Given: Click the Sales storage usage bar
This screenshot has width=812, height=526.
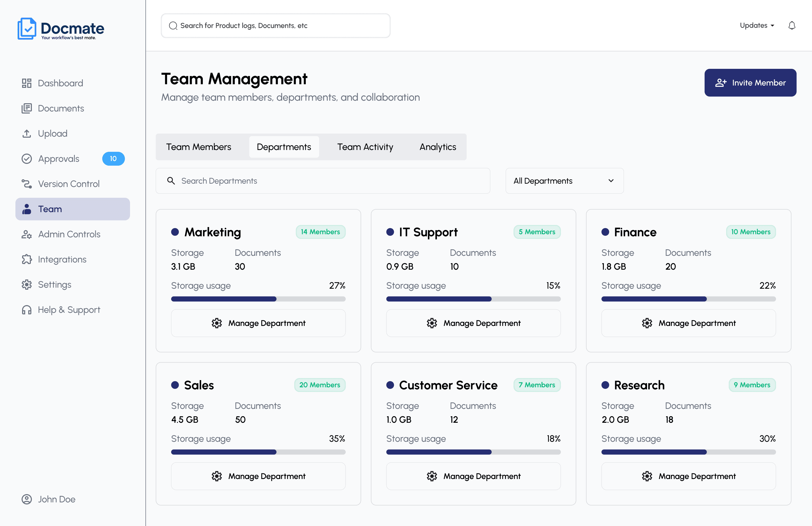Looking at the screenshot, I should coord(258,452).
